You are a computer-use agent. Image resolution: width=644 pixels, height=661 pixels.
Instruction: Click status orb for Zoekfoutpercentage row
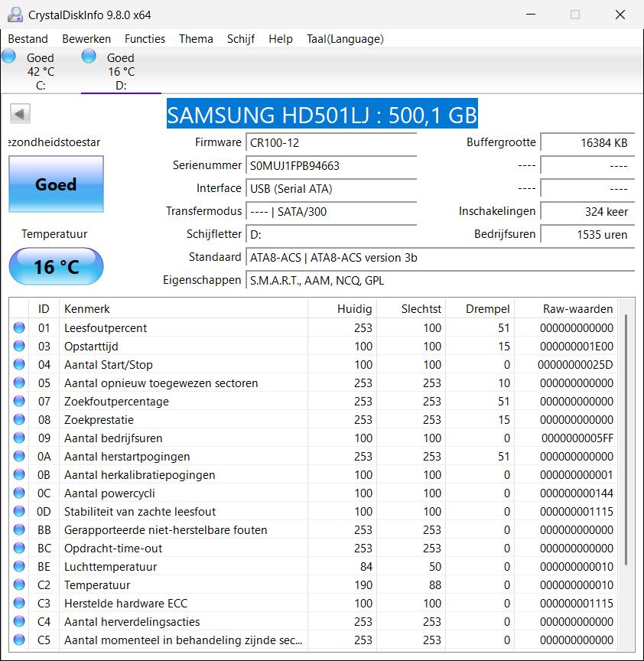click(19, 401)
